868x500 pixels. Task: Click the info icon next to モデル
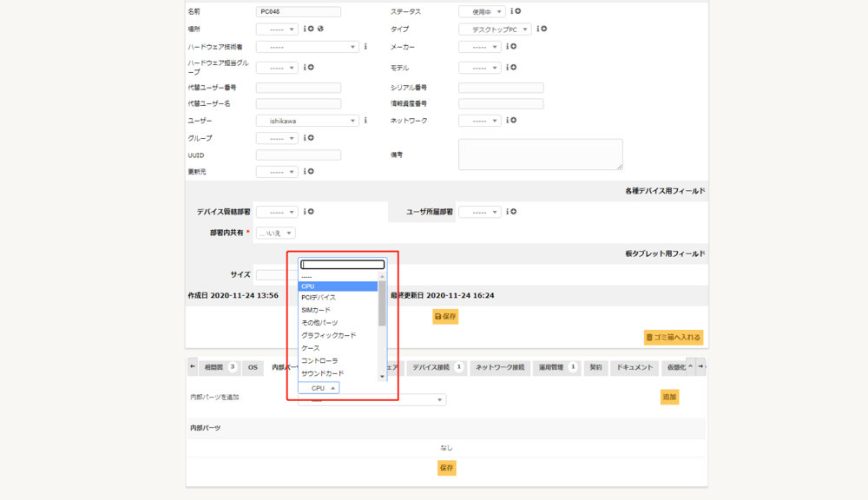click(507, 67)
